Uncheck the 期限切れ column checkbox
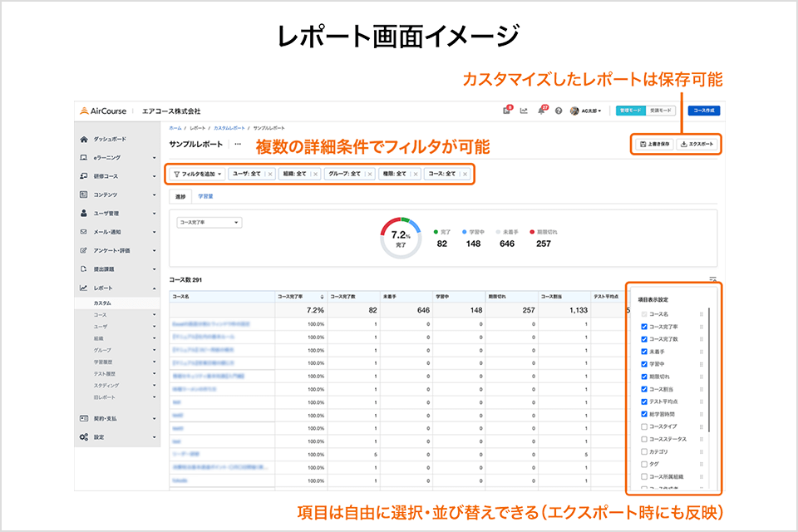 [x=643, y=377]
